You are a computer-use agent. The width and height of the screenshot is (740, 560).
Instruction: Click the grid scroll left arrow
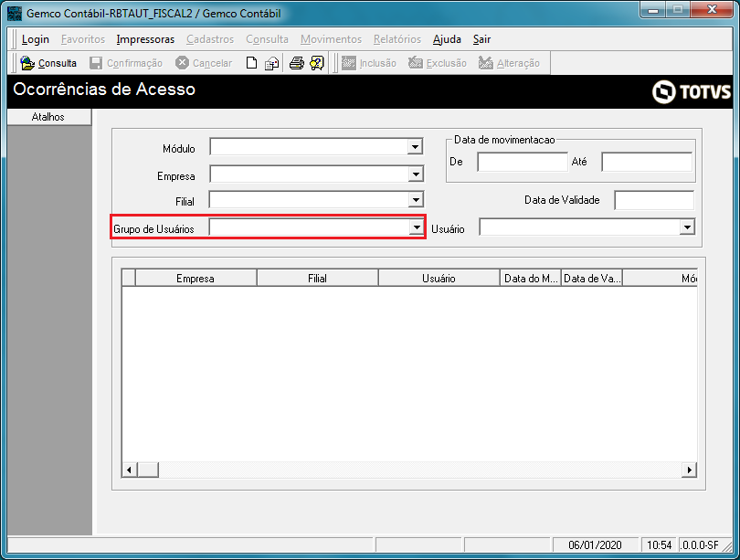point(130,470)
